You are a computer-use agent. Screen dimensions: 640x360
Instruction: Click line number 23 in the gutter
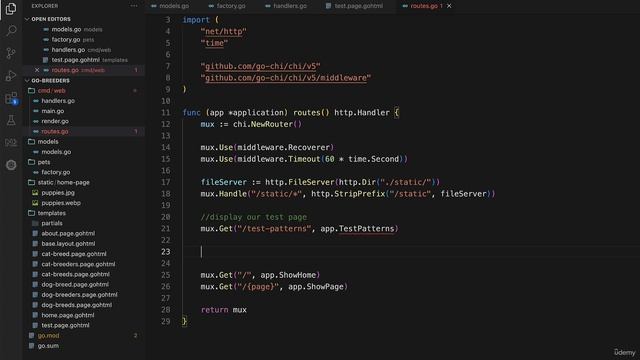(165, 252)
